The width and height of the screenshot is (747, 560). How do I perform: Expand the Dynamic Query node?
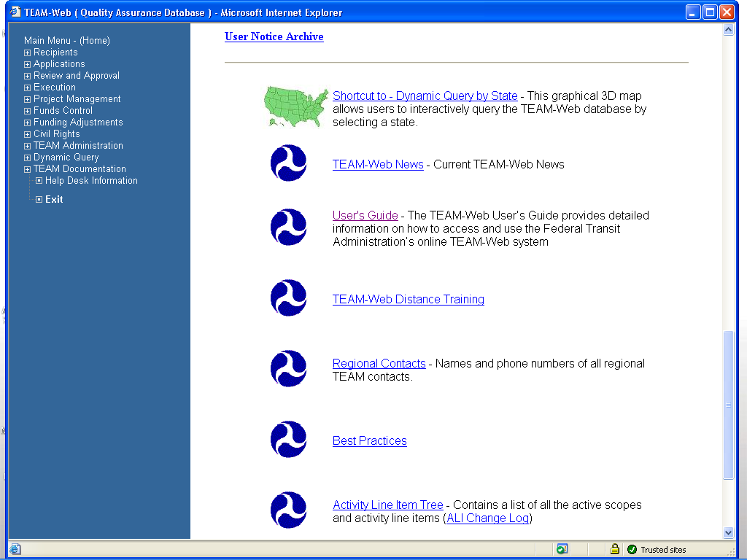click(x=27, y=157)
